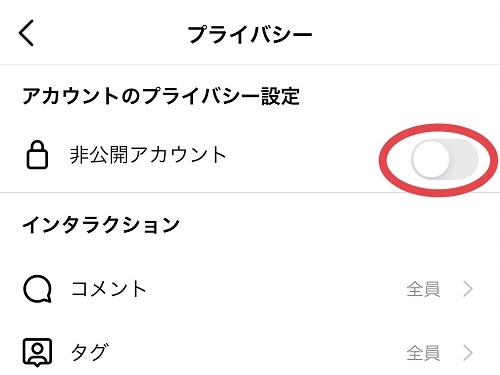The image size is (500, 375).
Task: Click the gray track of the private account switch
Action: (465, 160)
